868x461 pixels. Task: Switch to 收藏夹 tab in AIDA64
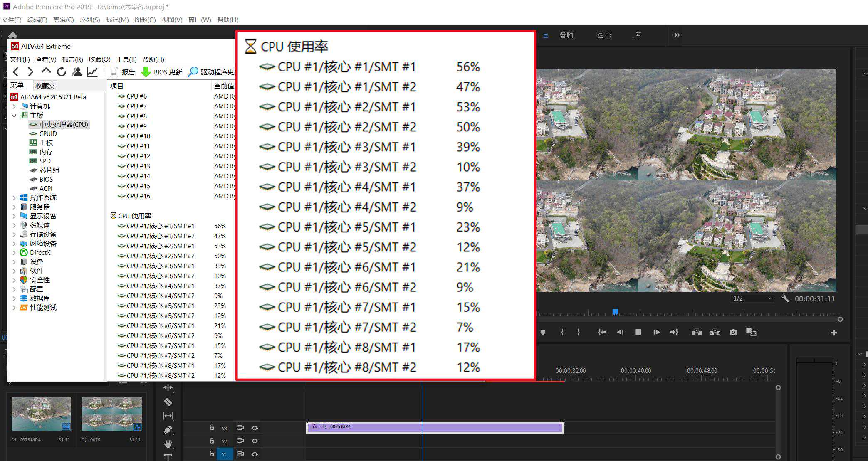coord(45,86)
